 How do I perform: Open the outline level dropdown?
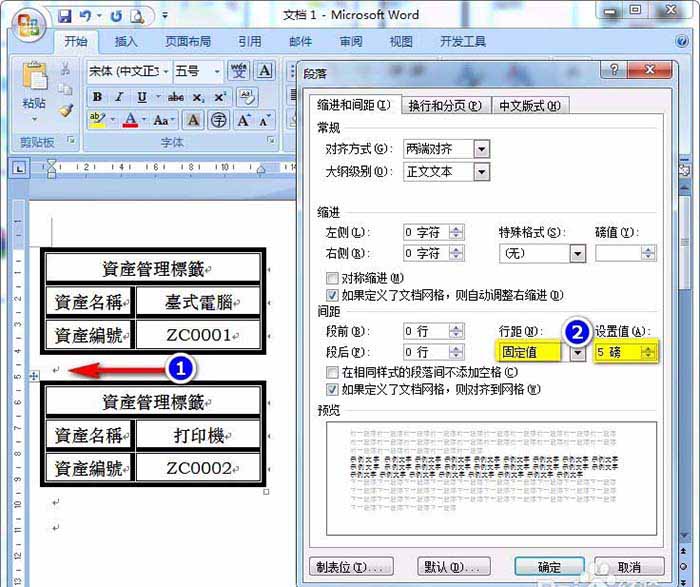[482, 172]
